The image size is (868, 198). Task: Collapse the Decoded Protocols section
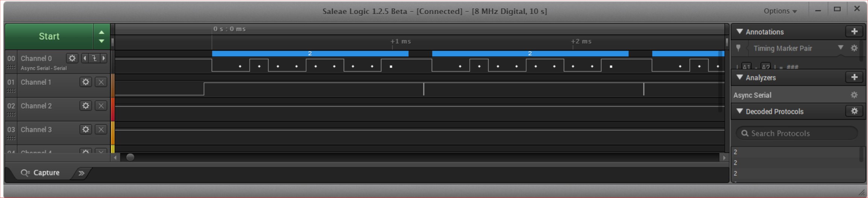(x=739, y=111)
